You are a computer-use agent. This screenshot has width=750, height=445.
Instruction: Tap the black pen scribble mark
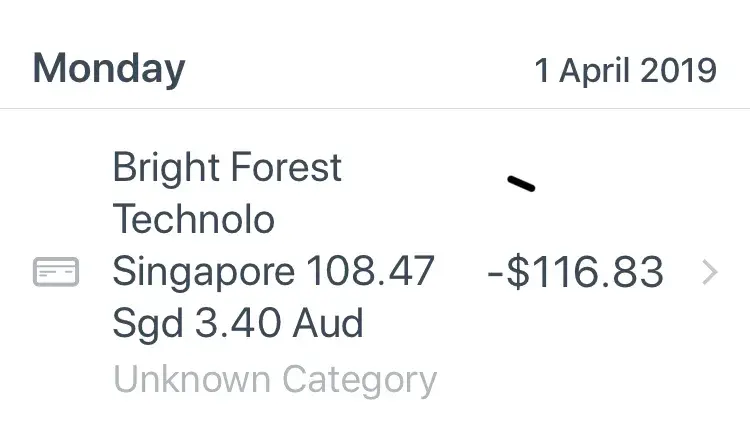click(521, 183)
